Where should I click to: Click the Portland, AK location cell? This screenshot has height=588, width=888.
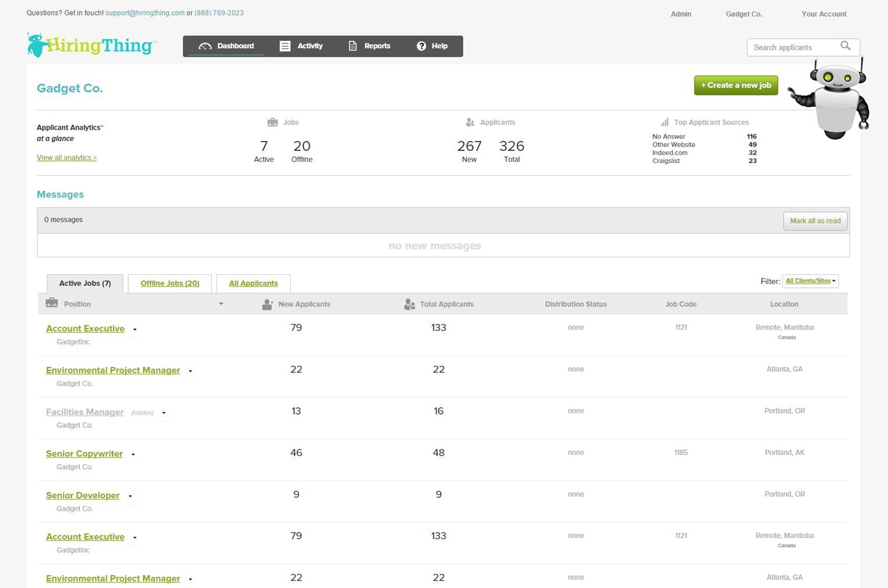785,452
